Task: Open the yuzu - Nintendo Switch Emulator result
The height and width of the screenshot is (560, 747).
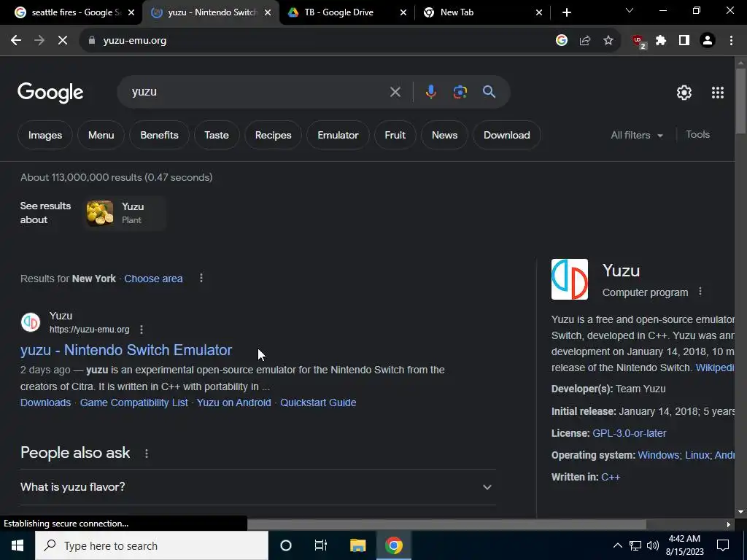Action: pyautogui.click(x=126, y=350)
